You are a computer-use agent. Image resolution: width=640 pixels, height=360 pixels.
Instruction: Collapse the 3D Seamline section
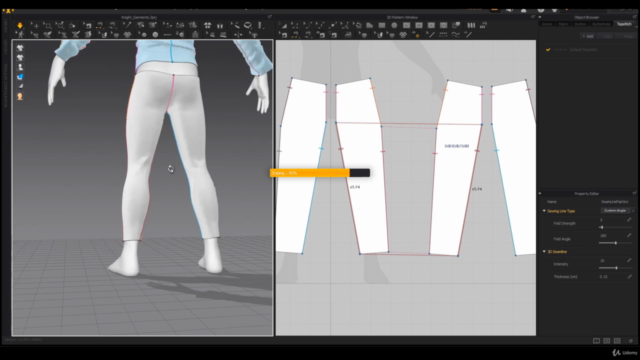coord(544,252)
